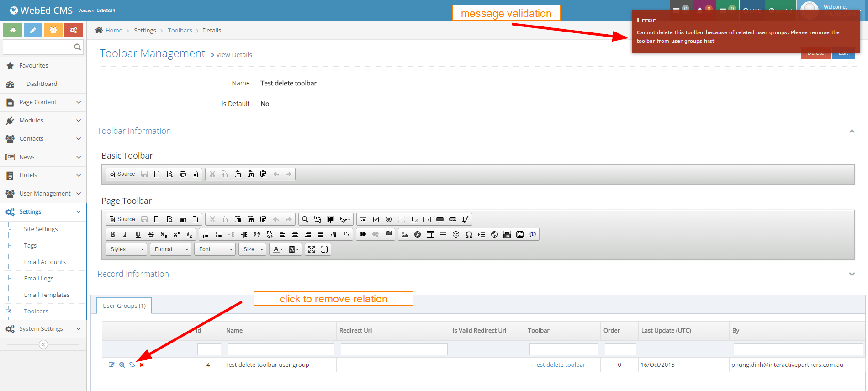Click the Unlink icon in user group row
The image size is (868, 391).
click(132, 365)
